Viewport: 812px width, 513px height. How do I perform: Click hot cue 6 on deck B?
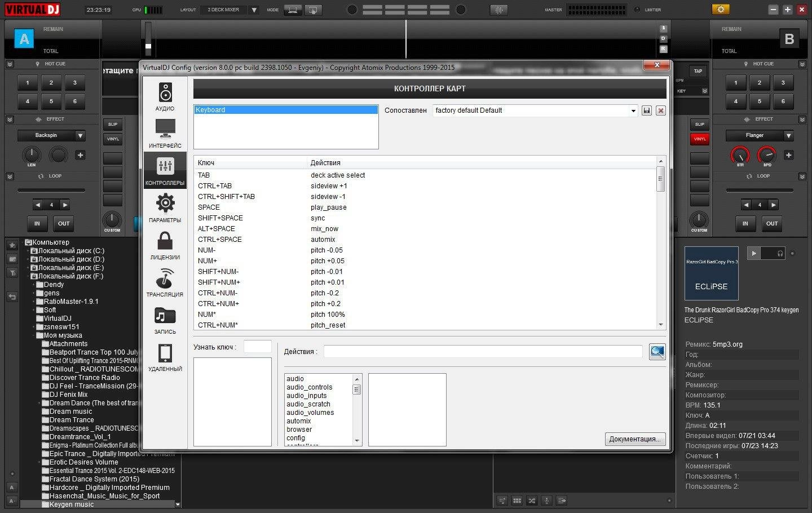coord(783,101)
